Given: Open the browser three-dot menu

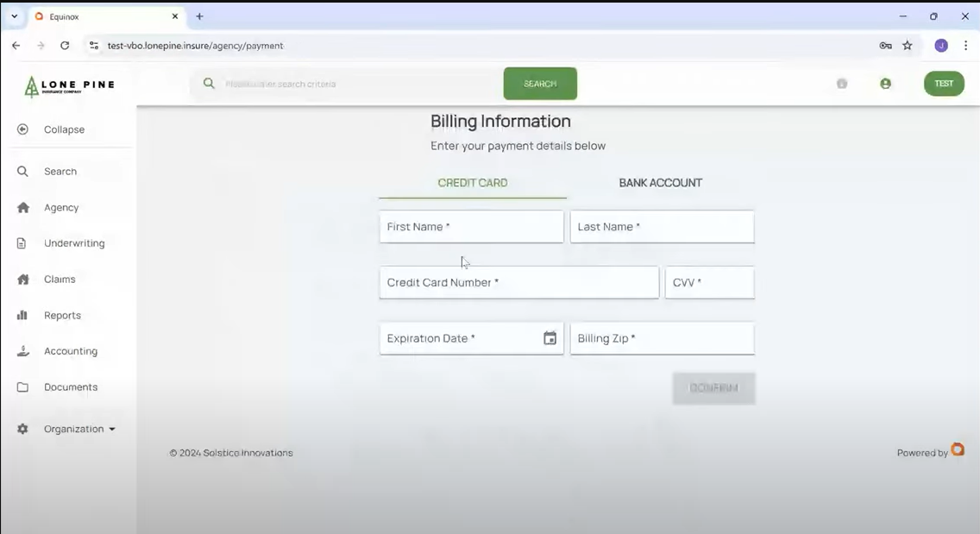Looking at the screenshot, I should click(x=965, y=45).
